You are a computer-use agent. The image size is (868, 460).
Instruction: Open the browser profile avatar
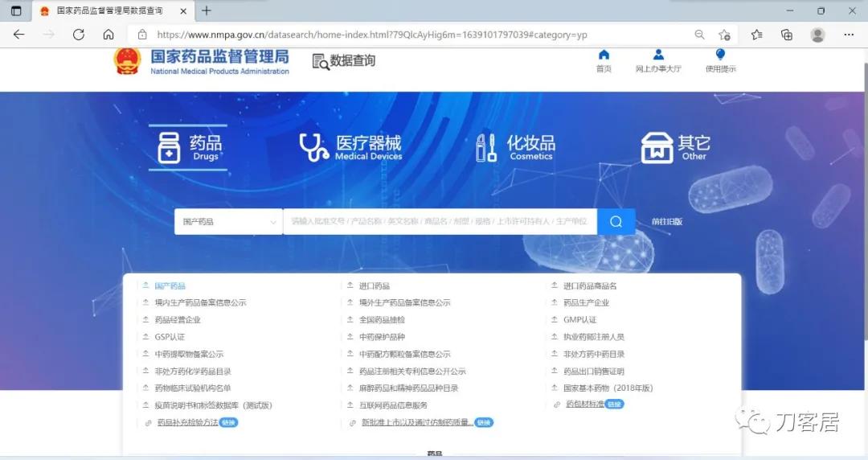point(817,35)
